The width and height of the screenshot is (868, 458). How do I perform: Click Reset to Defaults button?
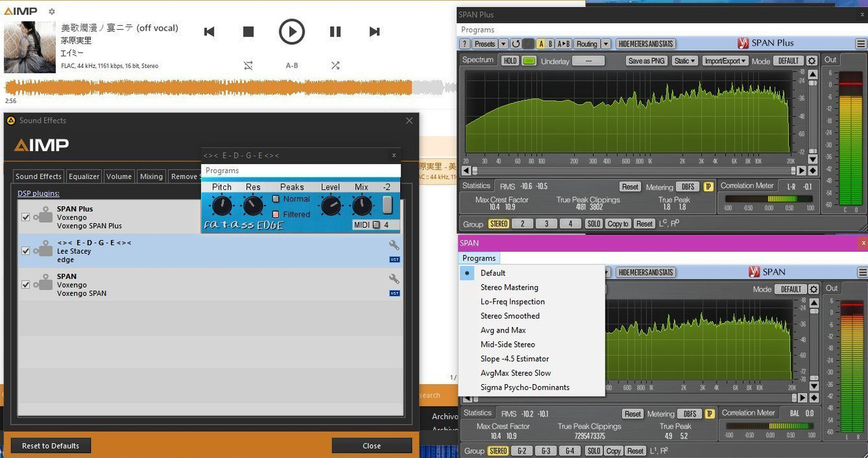(x=51, y=446)
